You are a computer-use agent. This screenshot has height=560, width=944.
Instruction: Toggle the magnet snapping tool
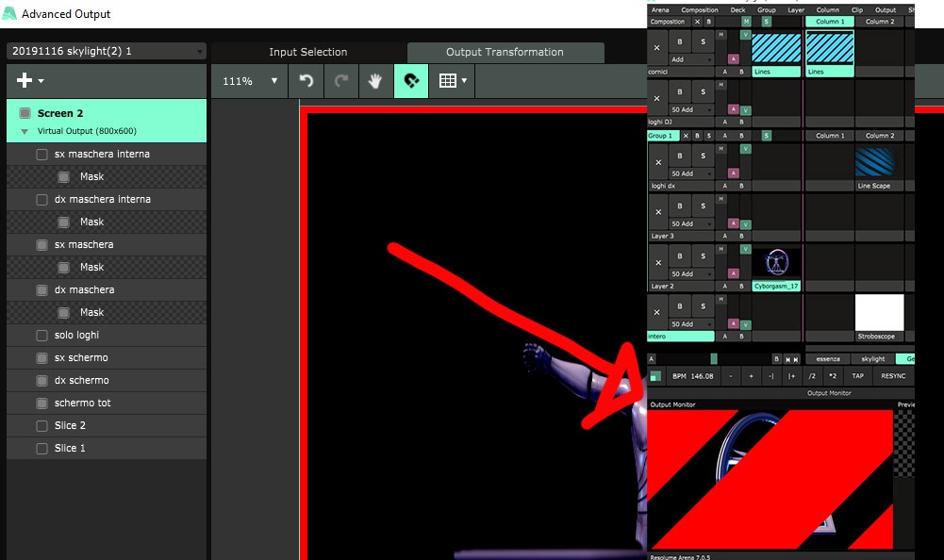[x=411, y=81]
